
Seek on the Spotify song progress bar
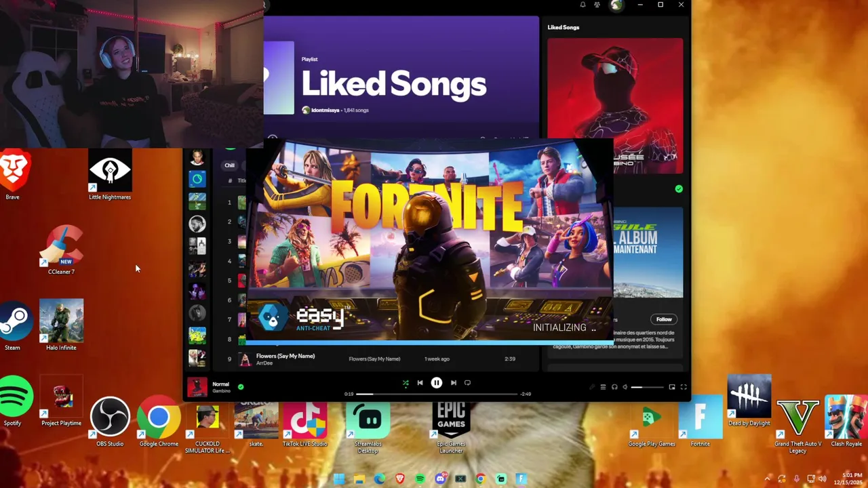pos(437,394)
